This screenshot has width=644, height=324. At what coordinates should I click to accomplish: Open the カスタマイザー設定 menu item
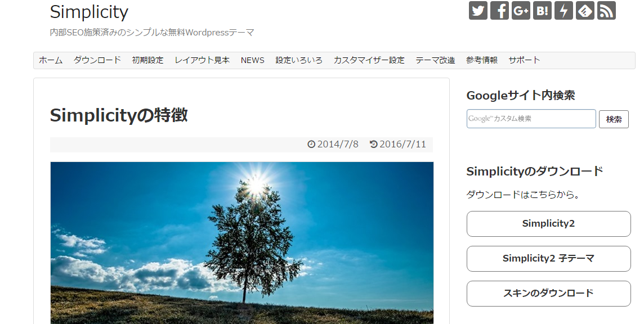pos(369,60)
